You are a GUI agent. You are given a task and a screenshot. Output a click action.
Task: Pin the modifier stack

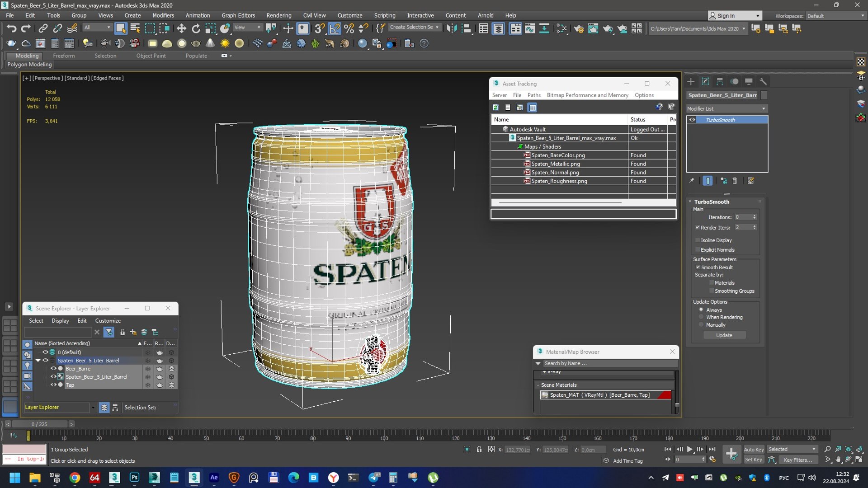pos(691,181)
